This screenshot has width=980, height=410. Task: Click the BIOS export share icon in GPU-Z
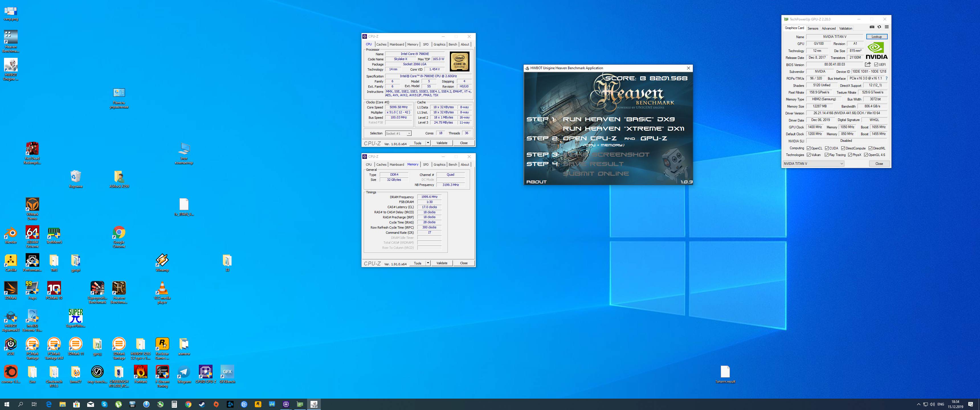(868, 64)
